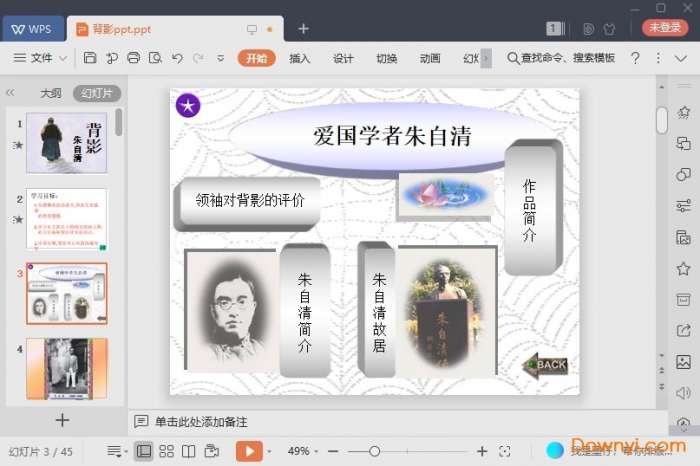Open the right sidebar share icon
700x466 pixels.
pyautogui.click(x=683, y=330)
